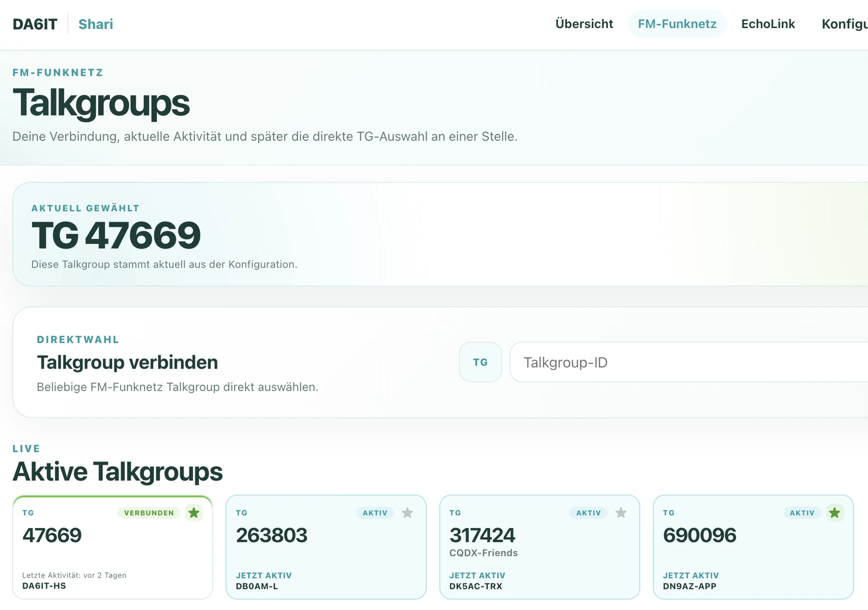Click the 'Talkgroup verbinden' heading

click(x=127, y=362)
